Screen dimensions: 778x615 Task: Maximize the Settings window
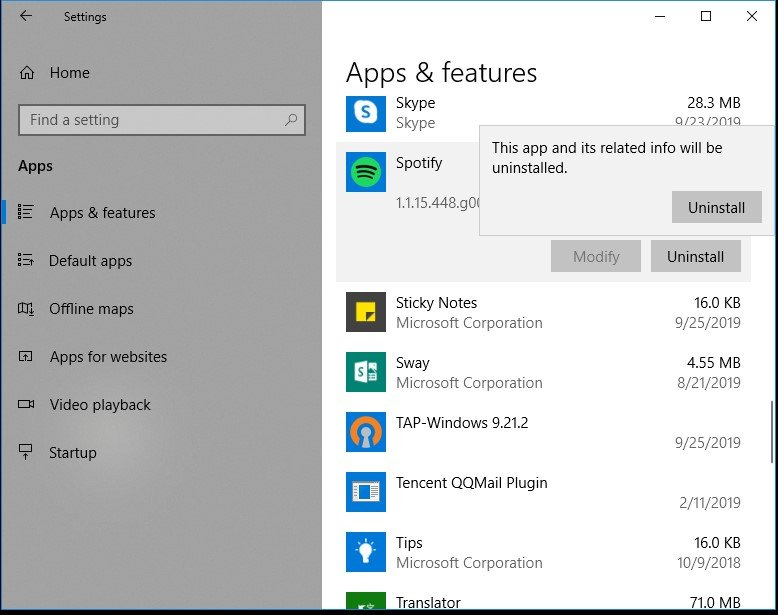706,16
